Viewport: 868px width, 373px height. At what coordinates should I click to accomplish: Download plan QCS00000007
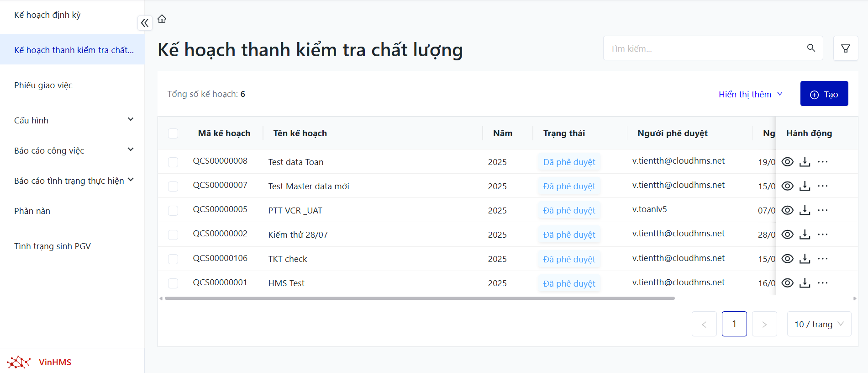[x=805, y=186]
